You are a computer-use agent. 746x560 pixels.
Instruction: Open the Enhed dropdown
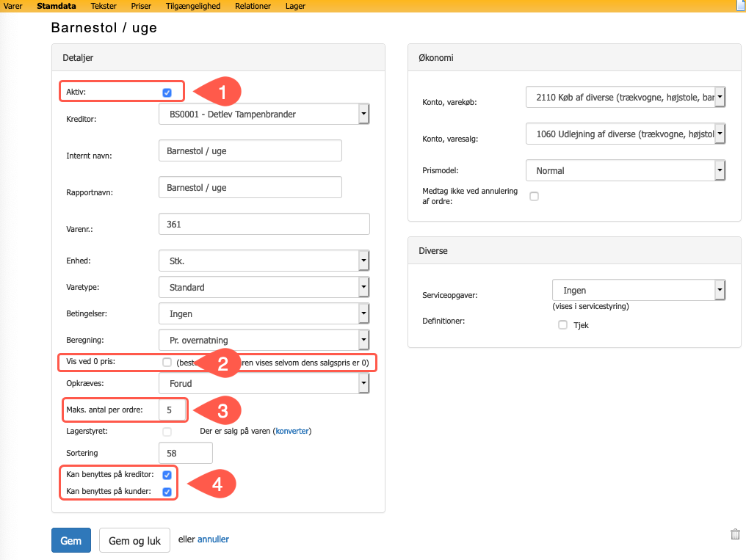tap(264, 261)
